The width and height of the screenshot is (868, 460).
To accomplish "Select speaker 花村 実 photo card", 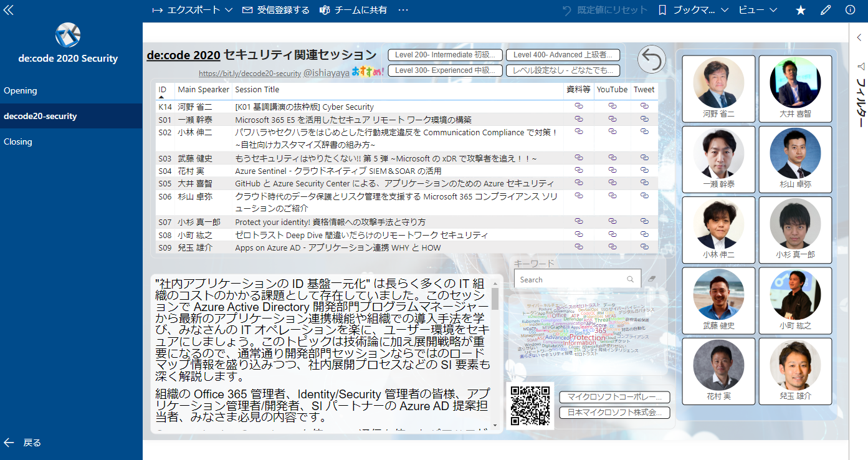I will 718,371.
